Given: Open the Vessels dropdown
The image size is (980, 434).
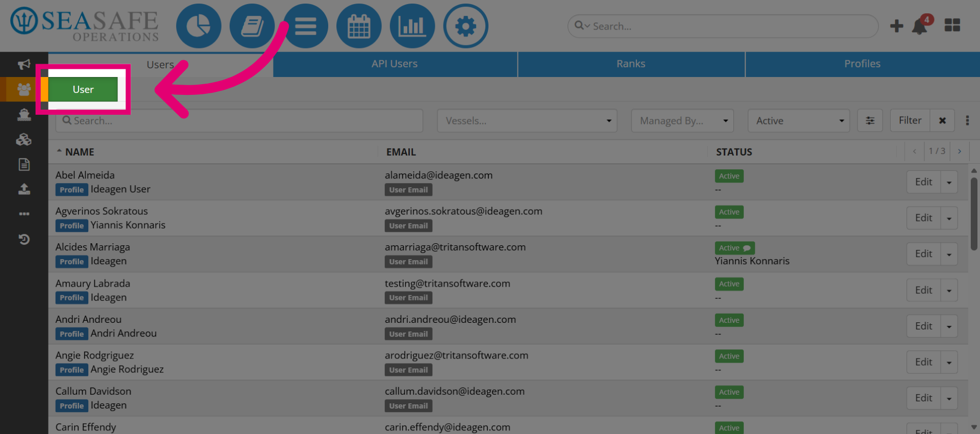Looking at the screenshot, I should 527,121.
